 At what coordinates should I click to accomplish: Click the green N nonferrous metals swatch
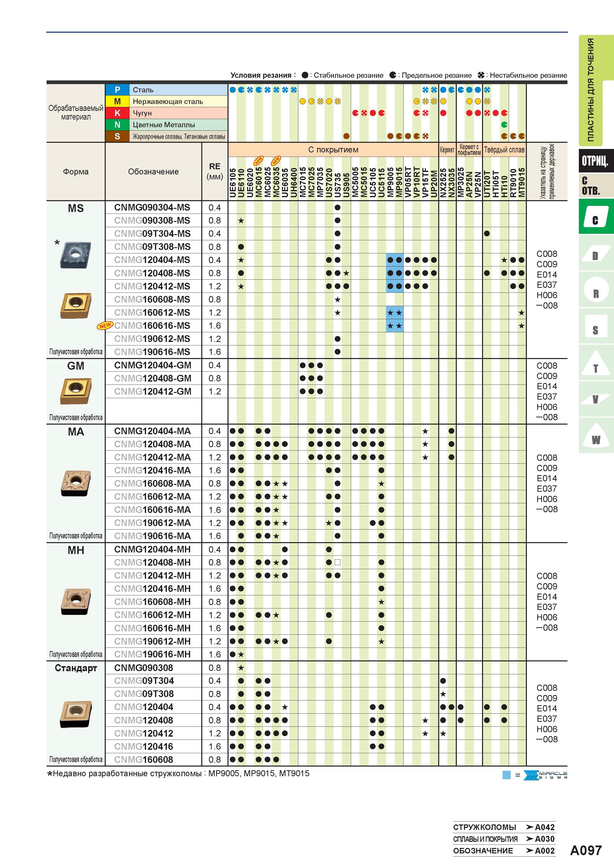click(x=117, y=125)
